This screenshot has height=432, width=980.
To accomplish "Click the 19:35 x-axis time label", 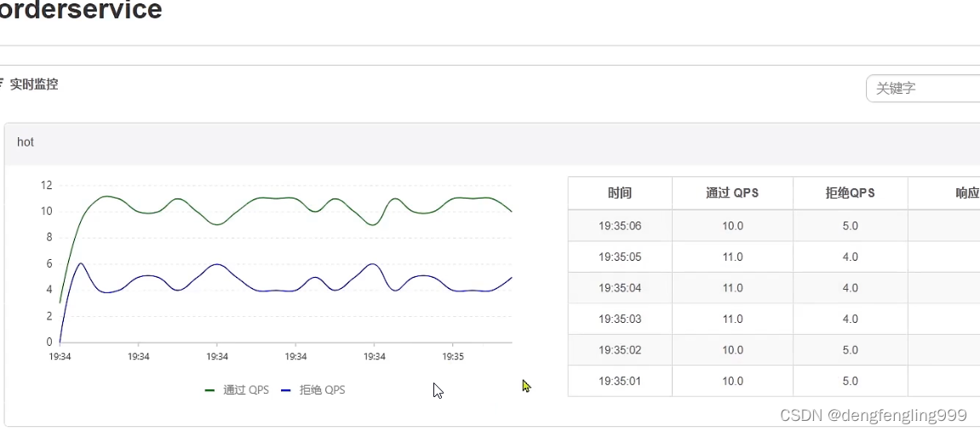I will click(x=453, y=357).
